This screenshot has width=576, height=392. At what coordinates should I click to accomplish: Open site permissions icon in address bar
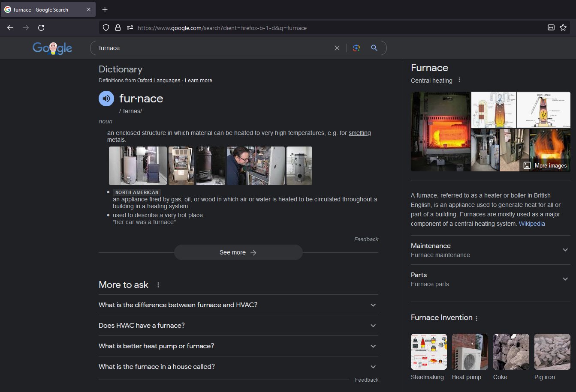pos(130,28)
